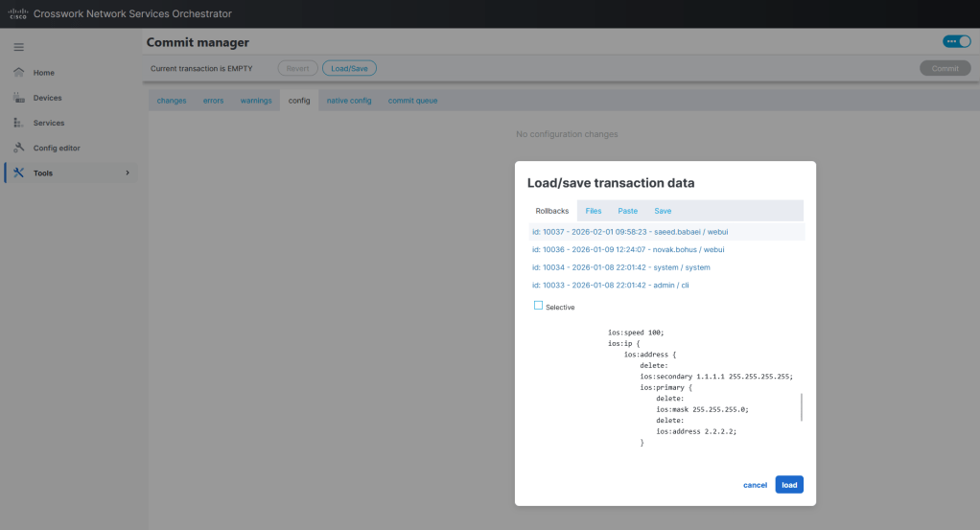Select the Services sidebar icon
Image resolution: width=980 pixels, height=530 pixels.
(18, 123)
